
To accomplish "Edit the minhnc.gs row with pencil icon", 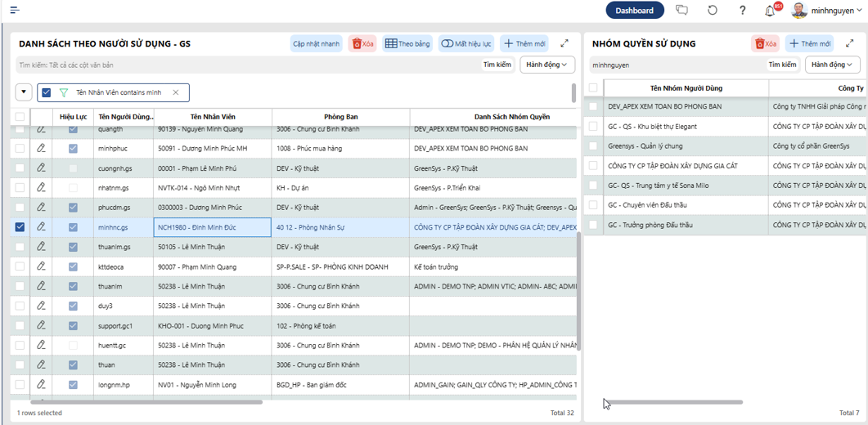I will [40, 227].
